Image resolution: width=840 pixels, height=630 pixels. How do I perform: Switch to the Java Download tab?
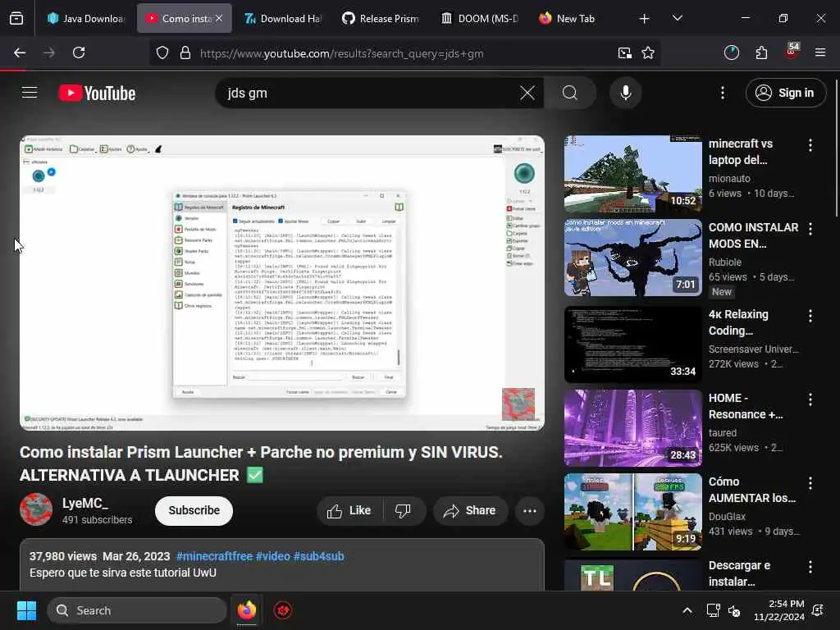click(85, 18)
